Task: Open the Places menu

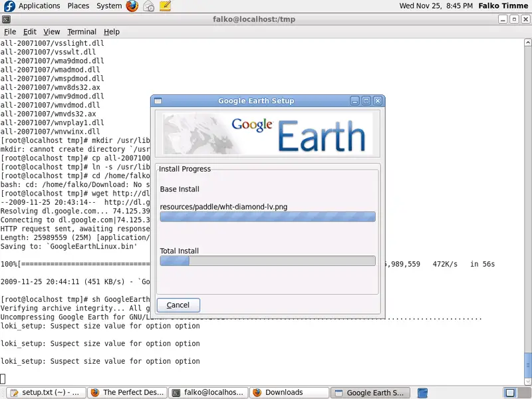Action: (78, 6)
